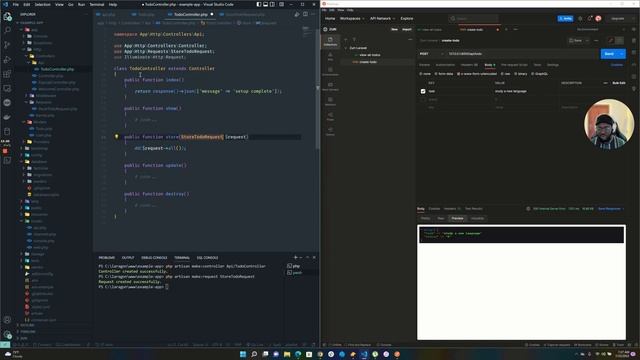Open Manage gear in VS Code activity bar
This screenshot has height=360, width=640.
[x=7, y=335]
